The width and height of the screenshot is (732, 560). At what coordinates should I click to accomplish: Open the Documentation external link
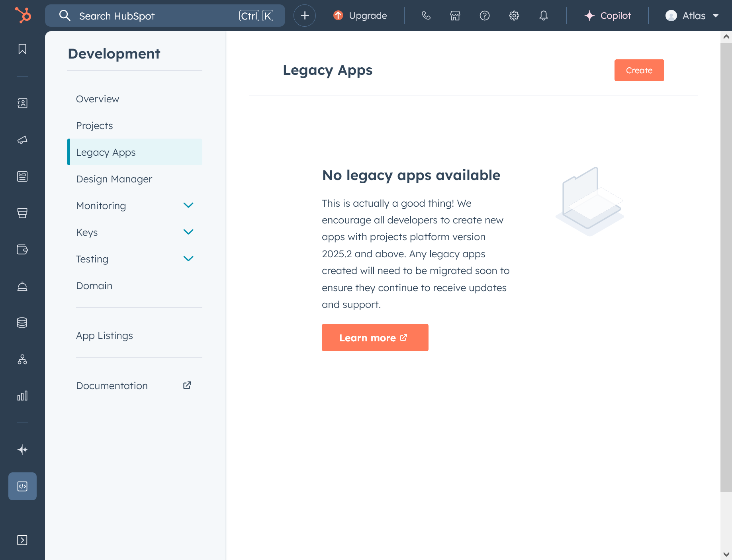[135, 386]
